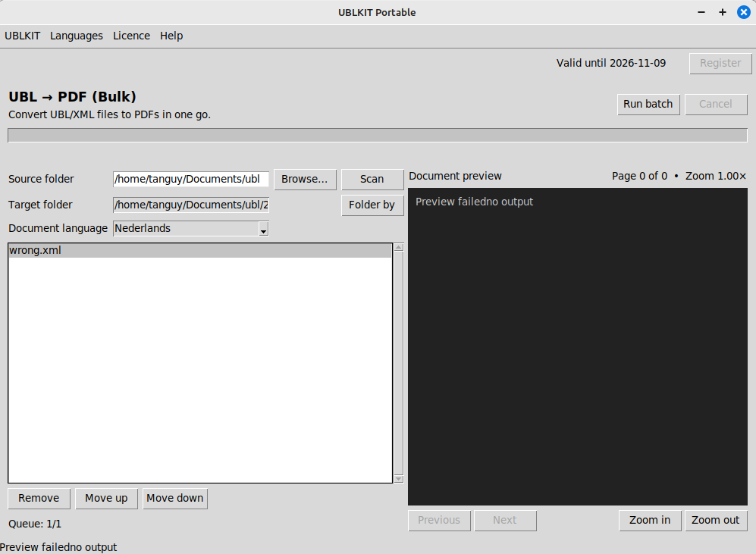
Task: Click Run batch to start conversion
Action: pyautogui.click(x=648, y=104)
